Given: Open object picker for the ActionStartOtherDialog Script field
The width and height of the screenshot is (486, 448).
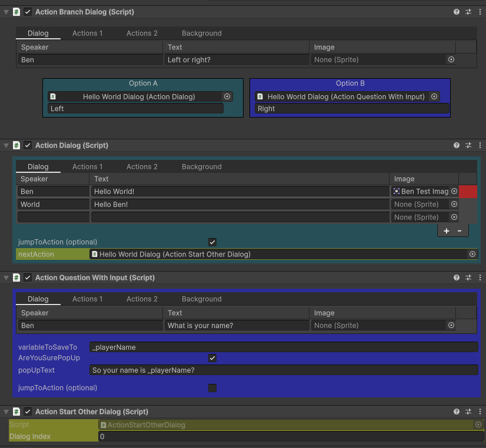Looking at the screenshot, I should pyautogui.click(x=478, y=424).
